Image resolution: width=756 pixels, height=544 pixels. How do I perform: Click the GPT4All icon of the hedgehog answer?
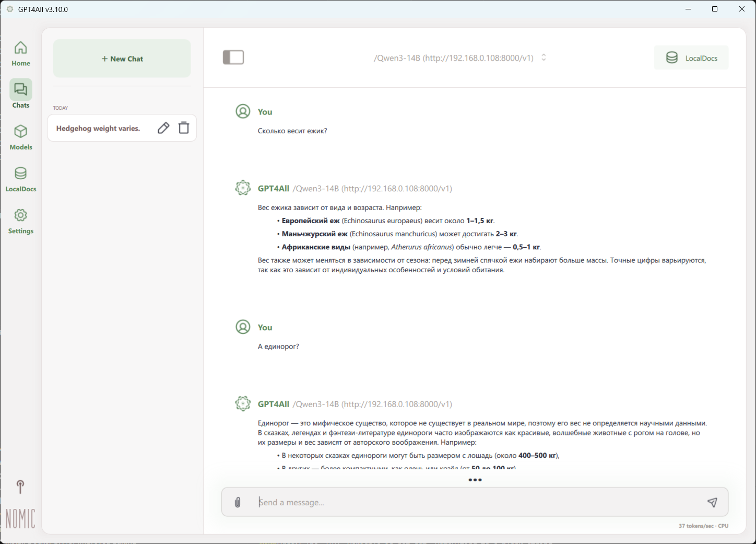pyautogui.click(x=243, y=188)
